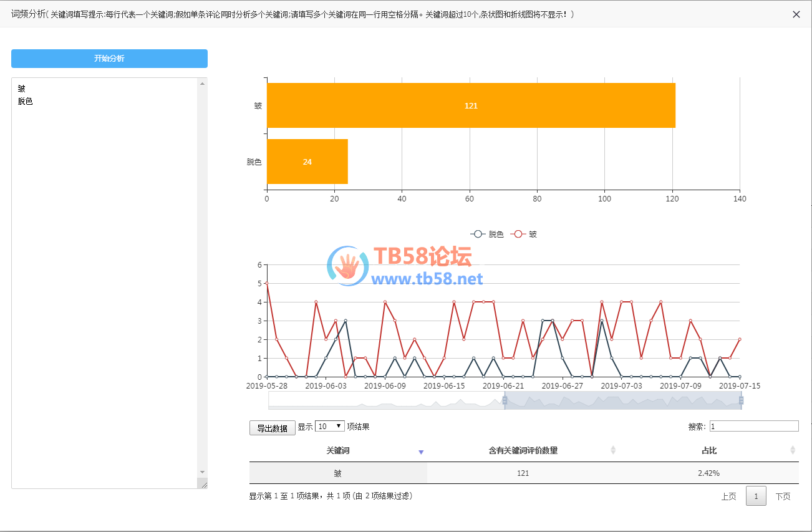Click the left zoom slider handle
Screen dimensions: 812x532
505,400
